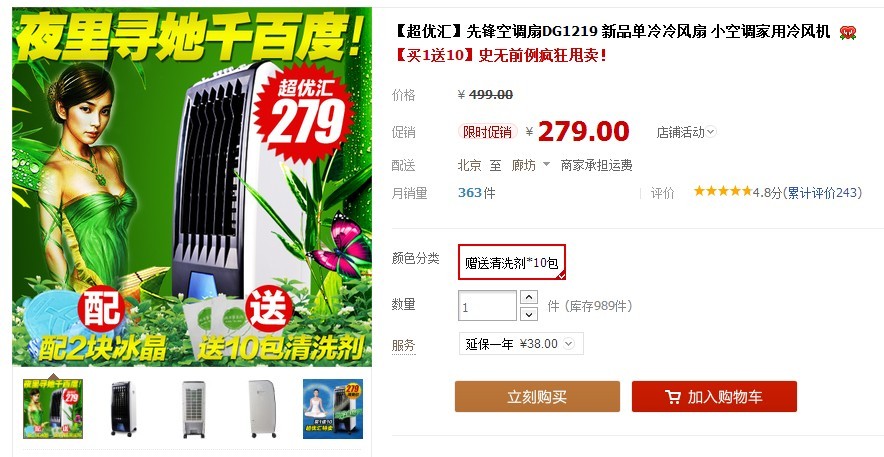Select the 赠送清洗剂*10包 option
Screen dimensions: 884x457
(x=511, y=262)
